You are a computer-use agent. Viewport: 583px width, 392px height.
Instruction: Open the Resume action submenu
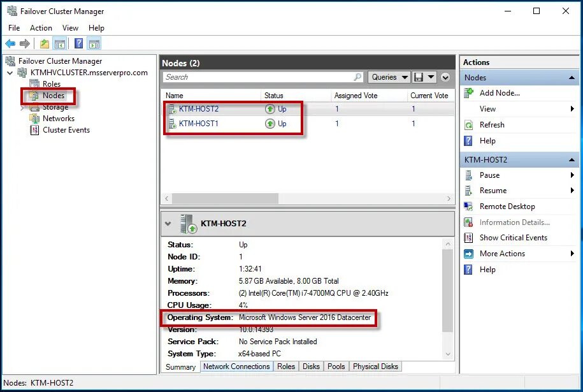click(x=519, y=191)
